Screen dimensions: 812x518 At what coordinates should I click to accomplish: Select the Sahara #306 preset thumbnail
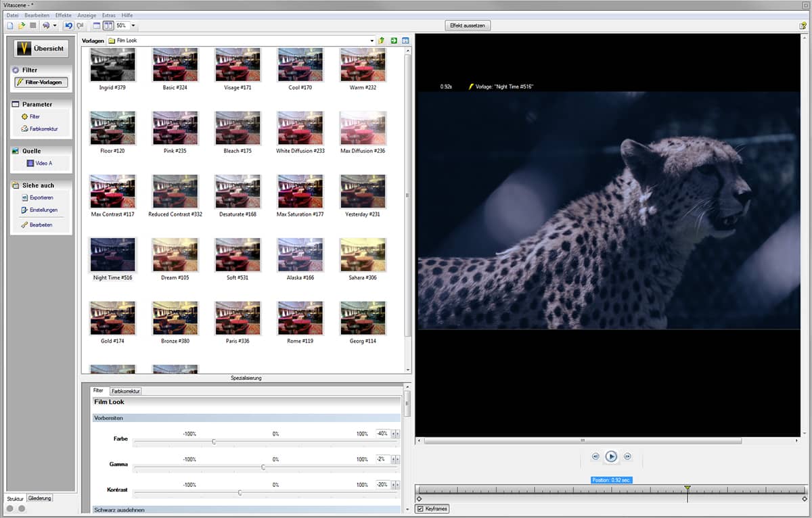click(363, 254)
